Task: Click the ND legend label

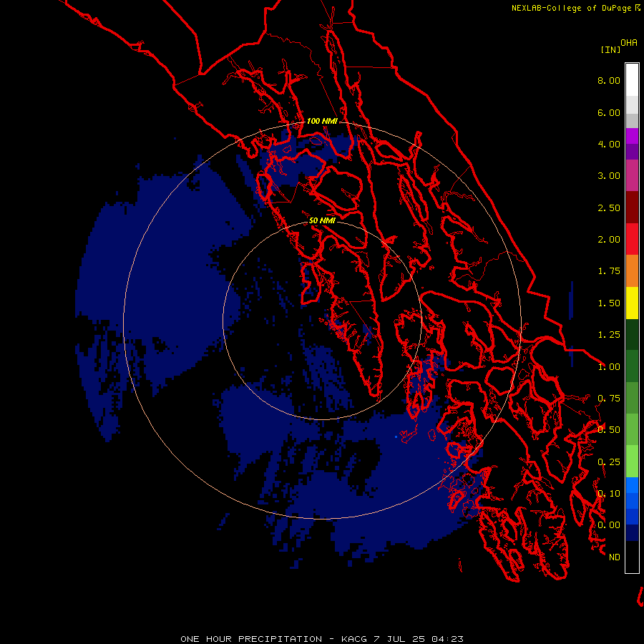Action: coord(615,557)
